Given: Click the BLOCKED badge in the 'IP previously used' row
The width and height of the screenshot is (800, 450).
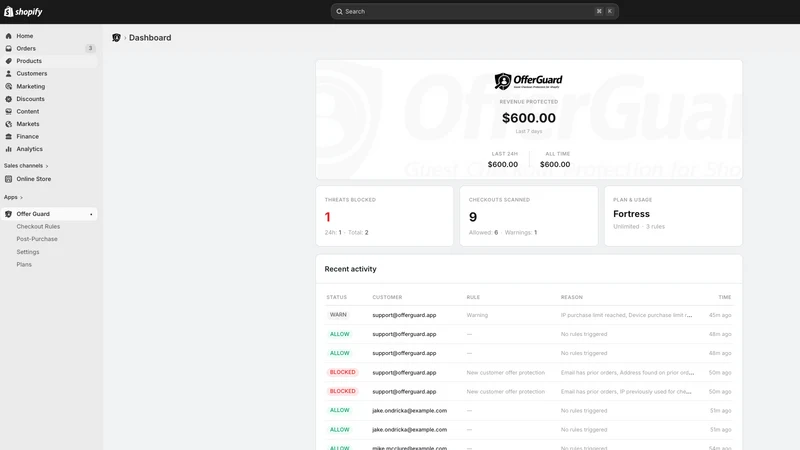Looking at the screenshot, I should 342,391.
